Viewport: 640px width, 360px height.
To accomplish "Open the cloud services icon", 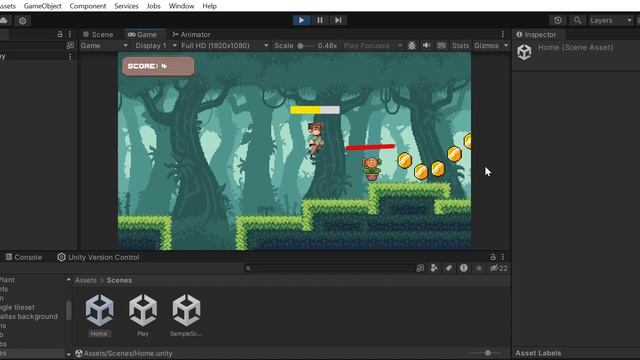I will coord(4,20).
